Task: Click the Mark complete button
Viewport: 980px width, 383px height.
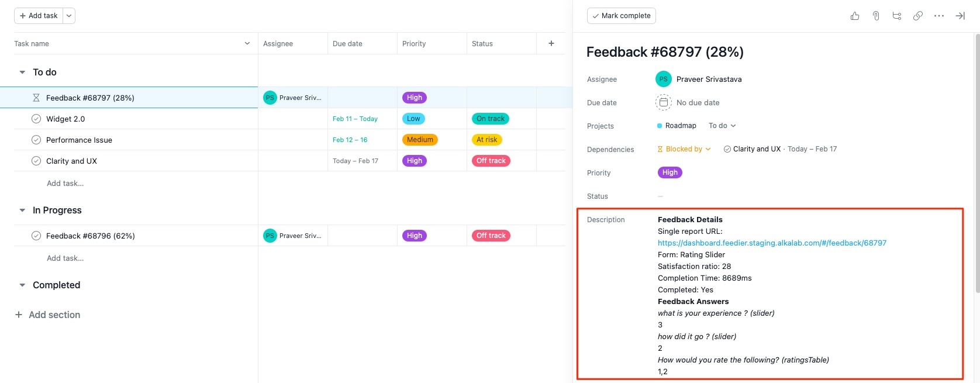Action: click(622, 16)
